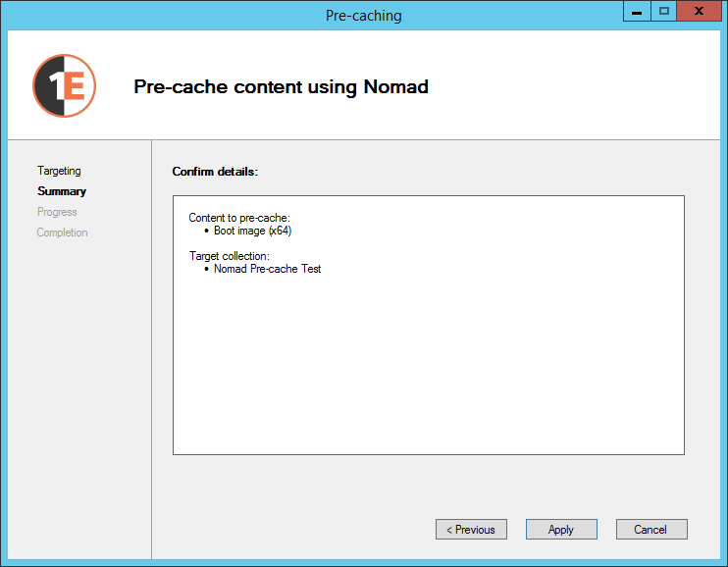Image resolution: width=728 pixels, height=567 pixels.
Task: Go back with the Previous button
Action: pos(471,530)
